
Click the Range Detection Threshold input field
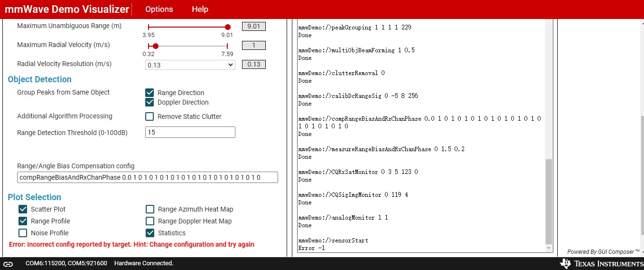pos(190,132)
